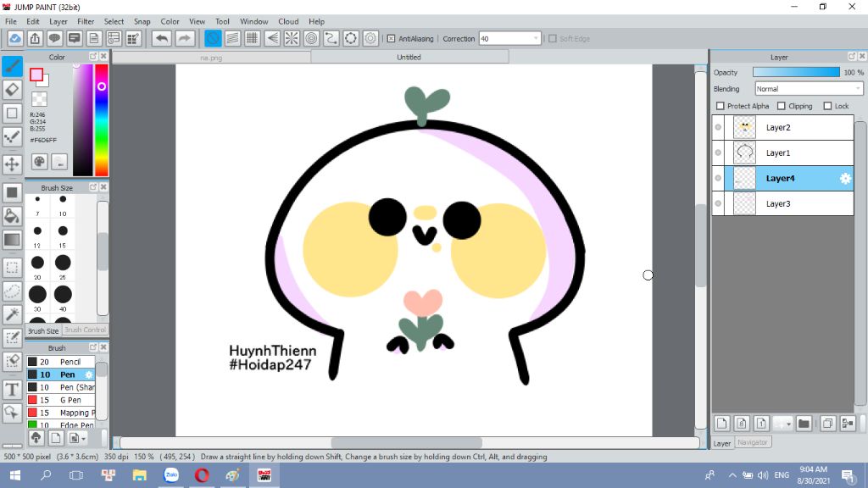This screenshot has width=868, height=488.
Task: Click the export/share icon in toolbar
Action: coord(35,38)
